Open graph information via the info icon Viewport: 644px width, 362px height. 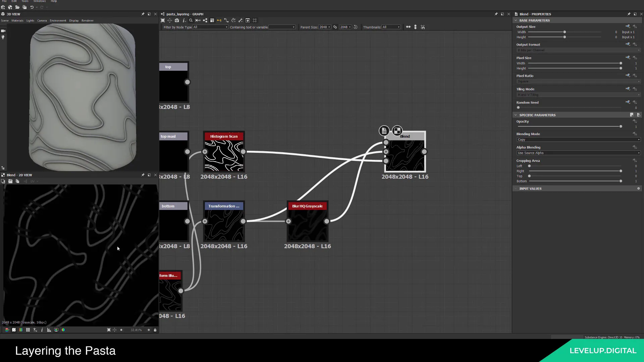point(184,20)
